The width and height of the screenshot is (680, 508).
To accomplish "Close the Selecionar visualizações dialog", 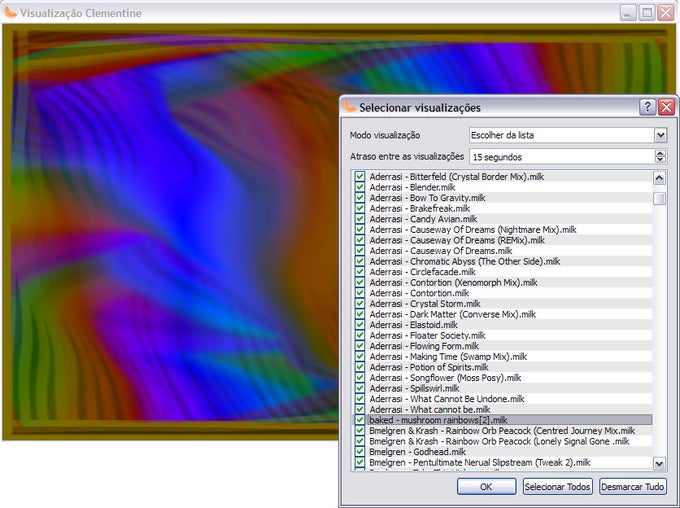I will (x=667, y=107).
